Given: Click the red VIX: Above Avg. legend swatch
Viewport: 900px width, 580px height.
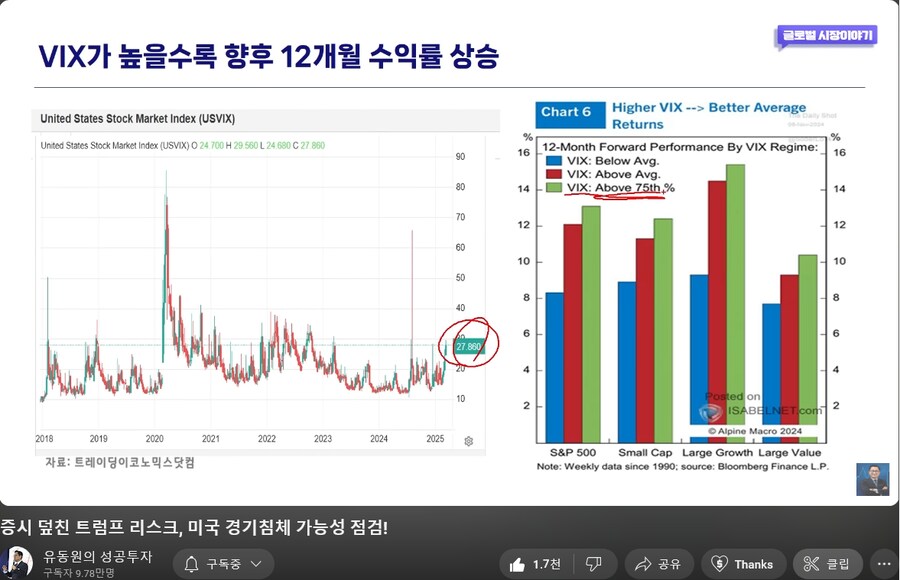Looking at the screenshot, I should tap(553, 174).
